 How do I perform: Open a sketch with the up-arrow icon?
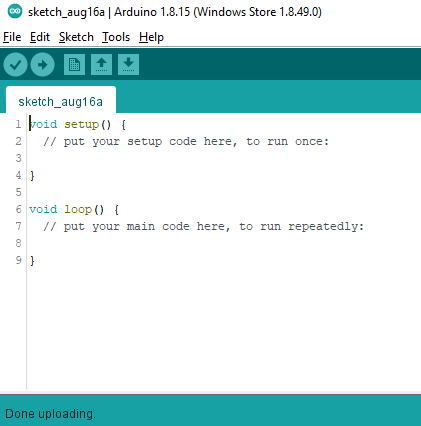pyautogui.click(x=101, y=64)
